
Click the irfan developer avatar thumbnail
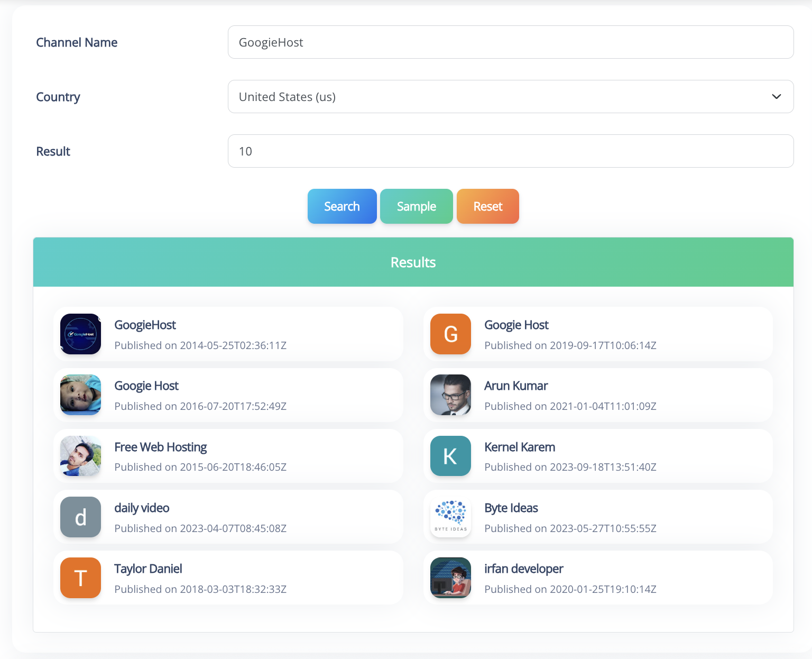(x=450, y=578)
